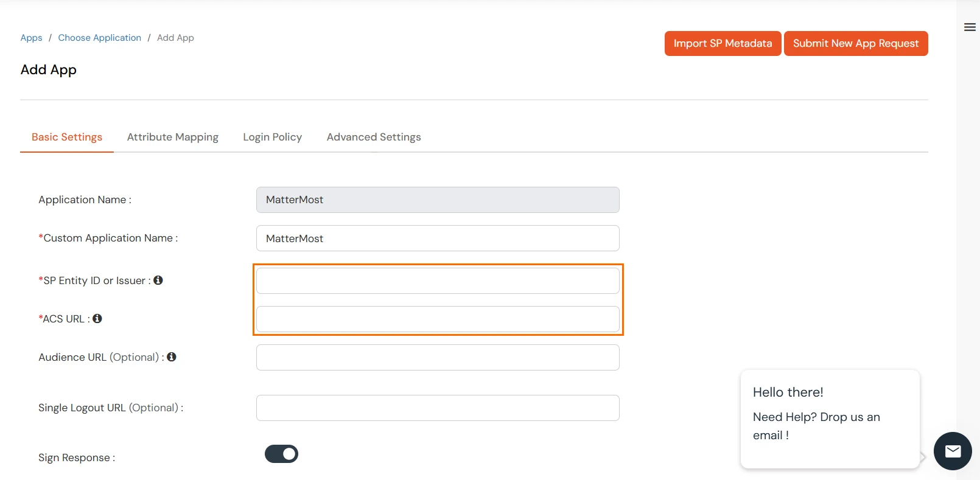Open the hamburger menu icon
This screenshot has width=980, height=480.
[970, 27]
